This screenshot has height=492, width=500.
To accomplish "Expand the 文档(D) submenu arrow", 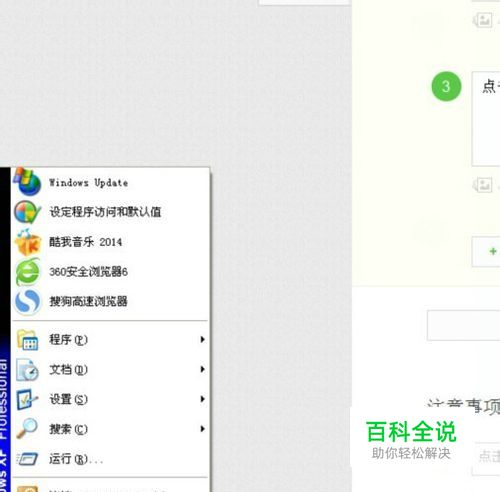I will pos(202,369).
